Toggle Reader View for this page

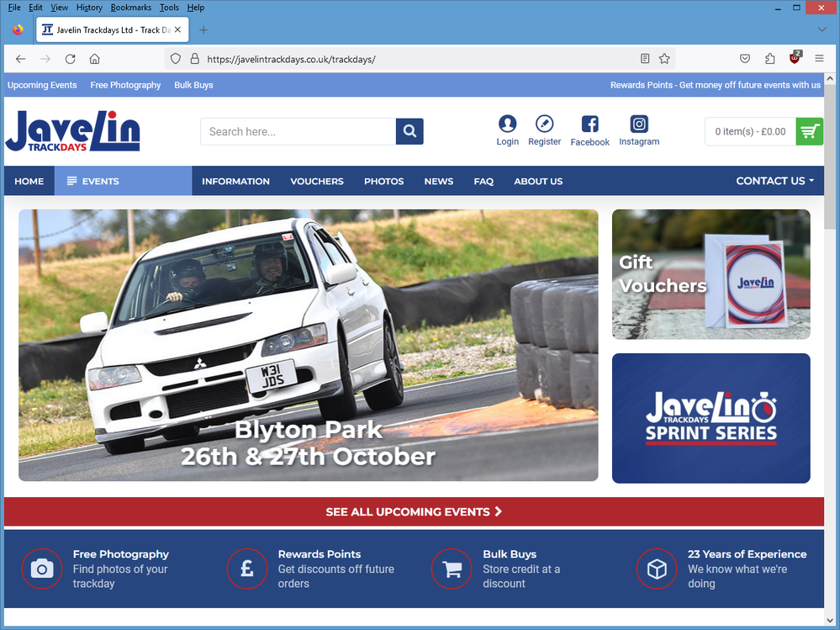tap(645, 59)
